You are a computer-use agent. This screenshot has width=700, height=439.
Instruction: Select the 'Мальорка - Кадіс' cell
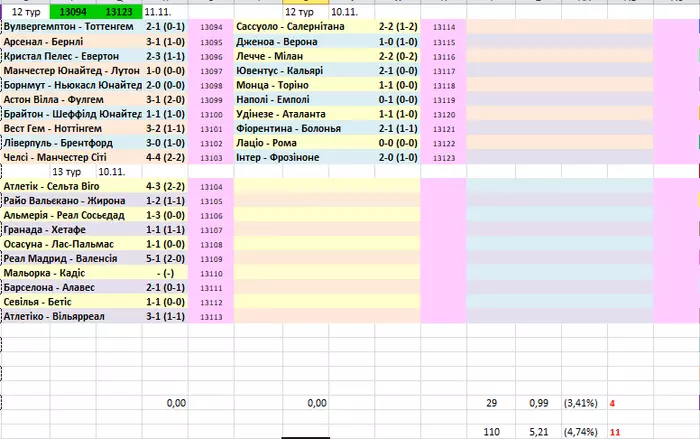pos(72,273)
